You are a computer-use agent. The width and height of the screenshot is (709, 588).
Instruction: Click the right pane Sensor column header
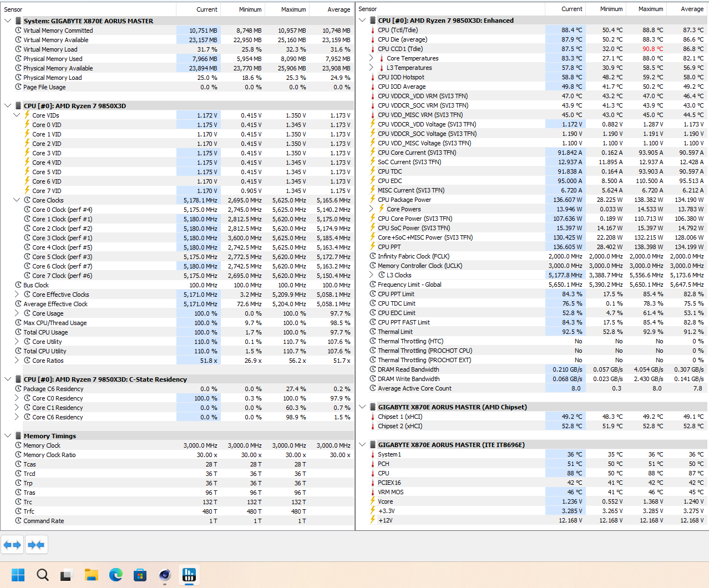click(450, 9)
